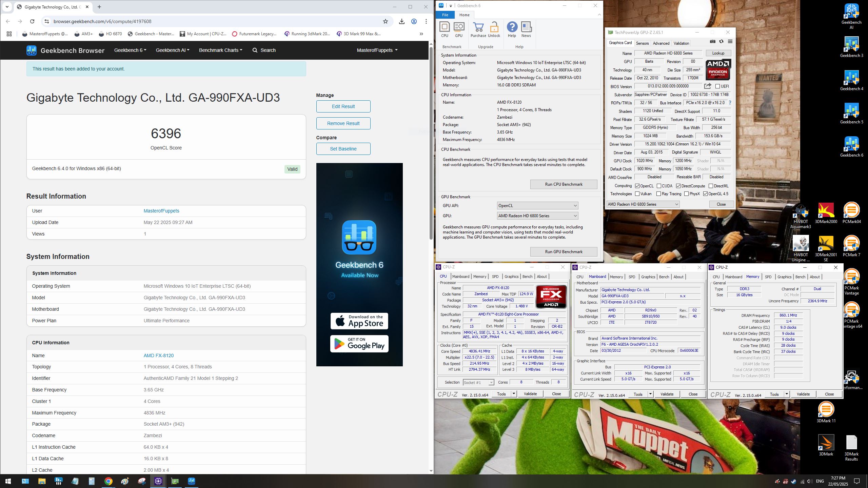Viewport: 868px width, 488px height.
Task: Switch to the Advanced tab in GPU-Z
Action: click(661, 43)
